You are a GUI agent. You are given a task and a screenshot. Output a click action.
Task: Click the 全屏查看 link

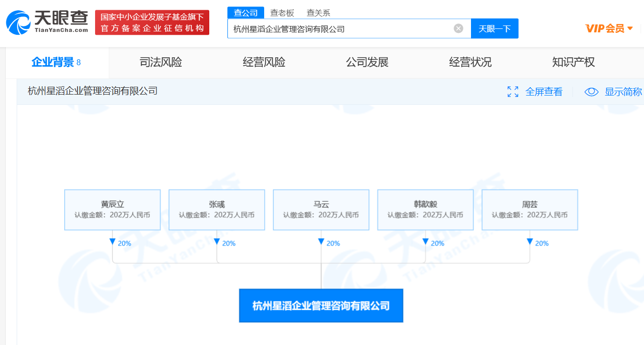coord(544,92)
